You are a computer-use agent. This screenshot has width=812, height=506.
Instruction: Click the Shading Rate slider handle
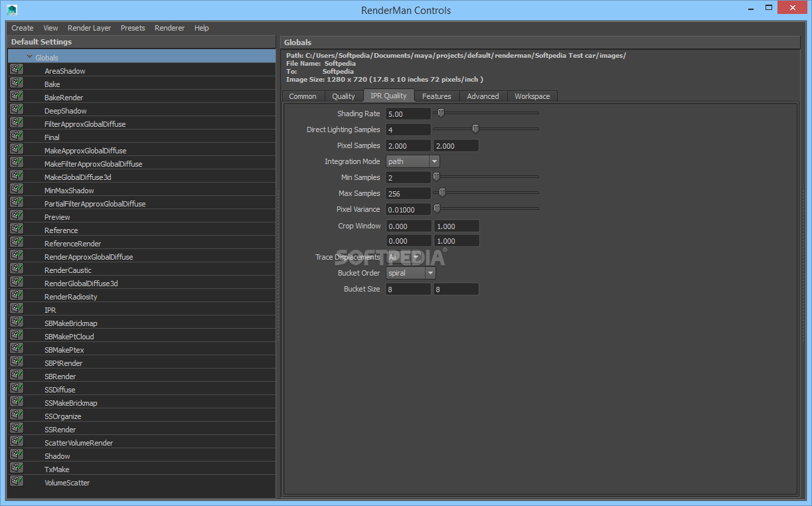coord(440,113)
